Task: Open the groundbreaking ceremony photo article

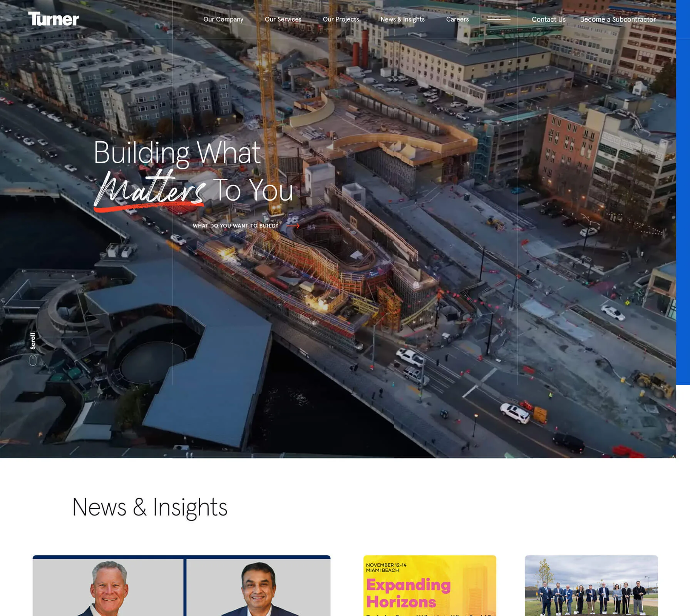Action: pos(591,586)
